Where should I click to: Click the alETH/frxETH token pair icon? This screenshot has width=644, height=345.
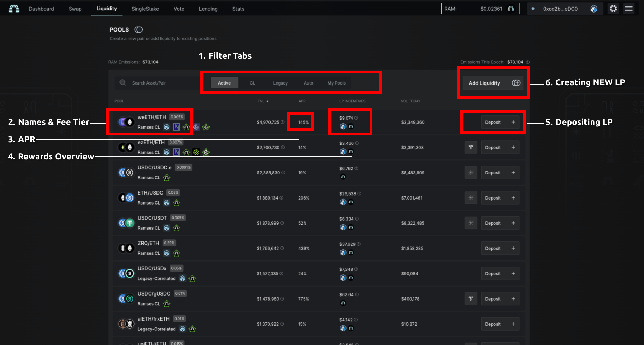point(126,324)
